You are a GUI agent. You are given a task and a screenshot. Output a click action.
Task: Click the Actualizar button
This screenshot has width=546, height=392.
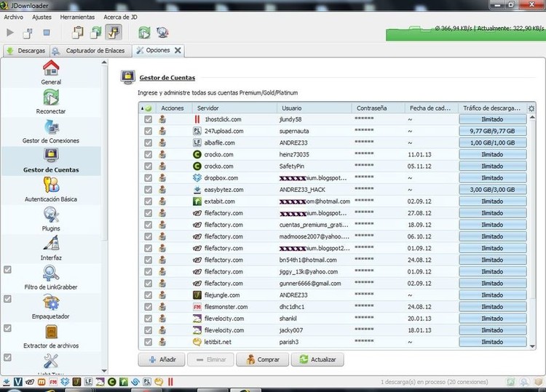point(317,360)
